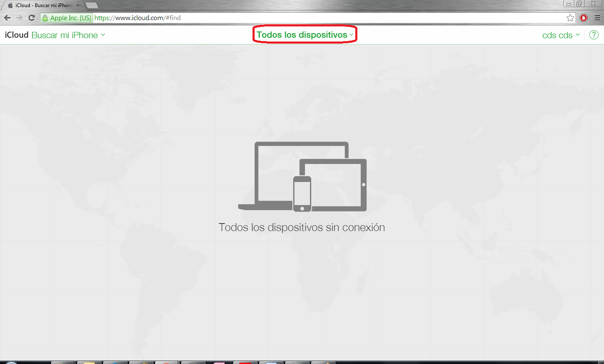Bookmark this page with the star icon
Screen dimensions: 604x364
570,18
